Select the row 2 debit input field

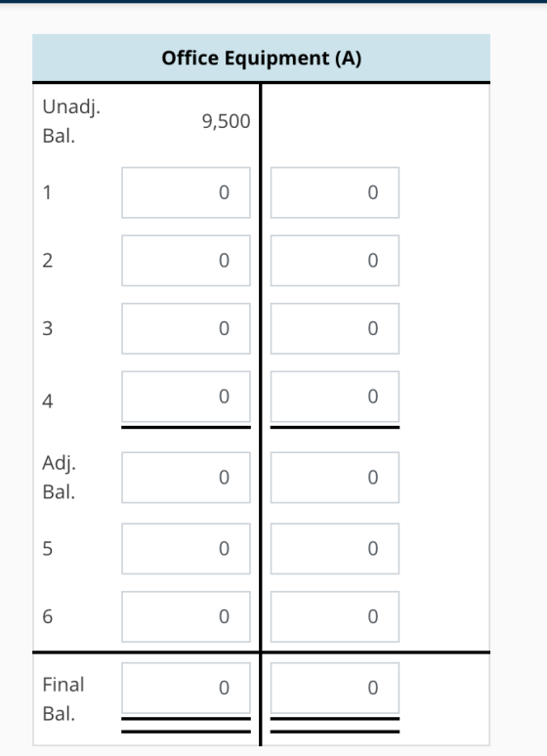click(186, 261)
